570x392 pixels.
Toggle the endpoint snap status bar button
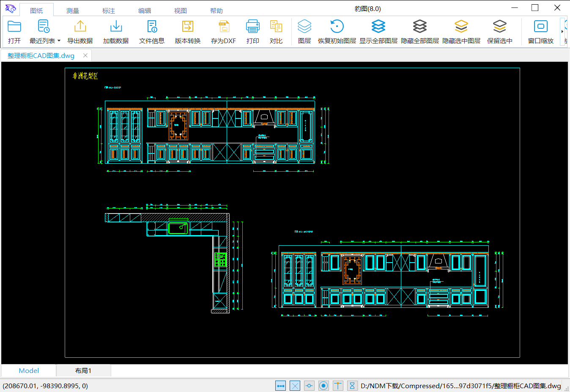click(280, 386)
